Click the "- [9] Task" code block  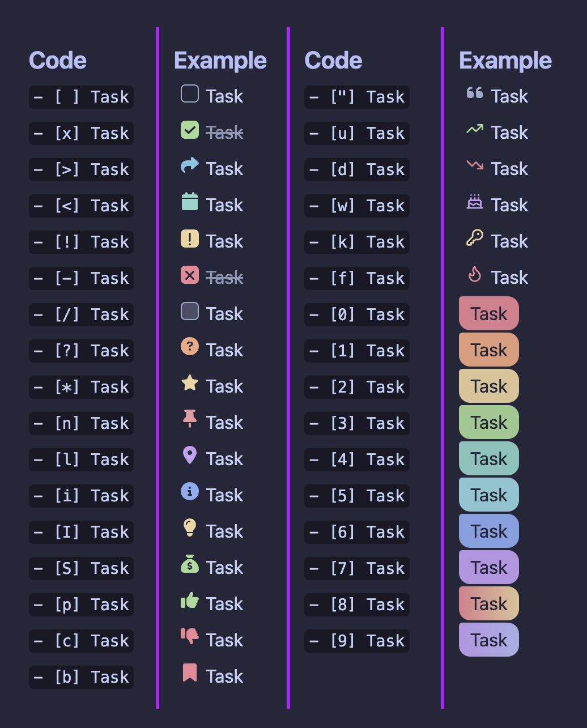(357, 641)
